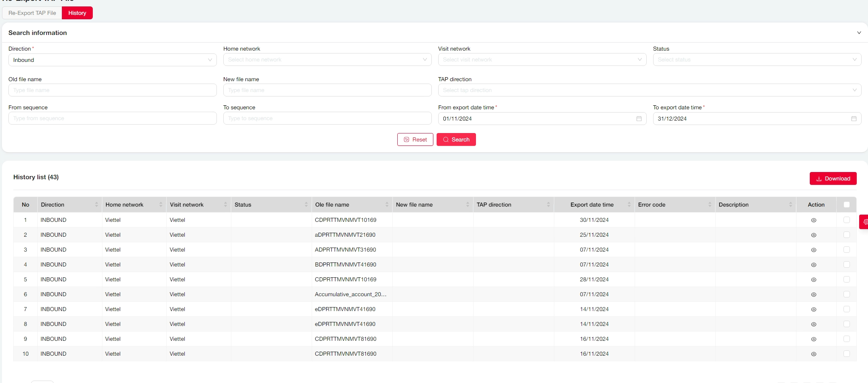The image size is (868, 383).
Task: Click the red settings gear on right edge
Action: click(865, 222)
